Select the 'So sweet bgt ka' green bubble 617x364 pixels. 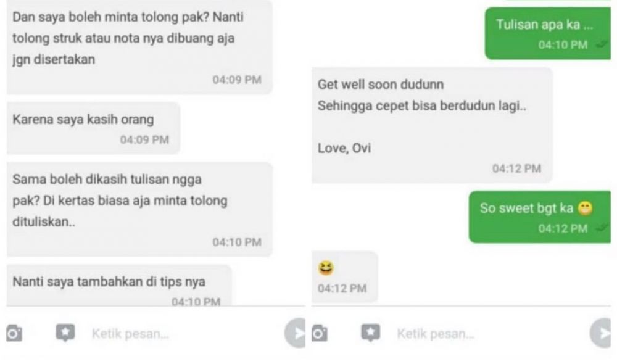(x=539, y=217)
